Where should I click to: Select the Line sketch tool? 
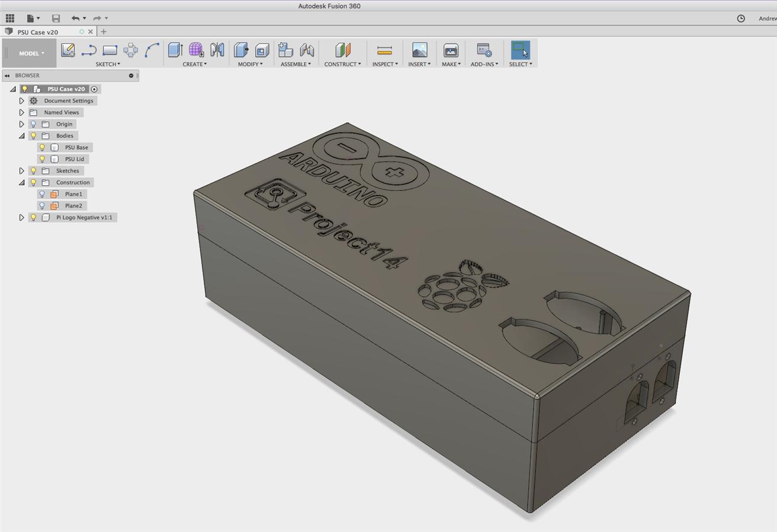89,50
